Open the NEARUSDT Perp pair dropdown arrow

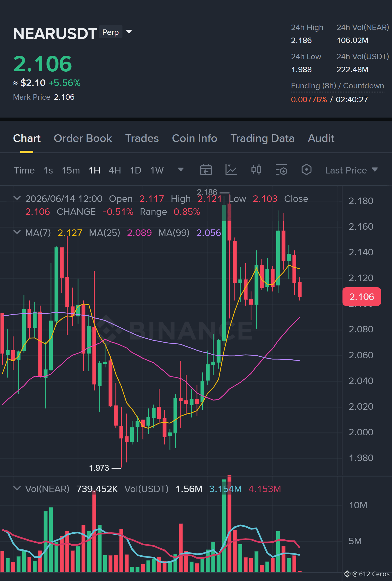tap(129, 32)
